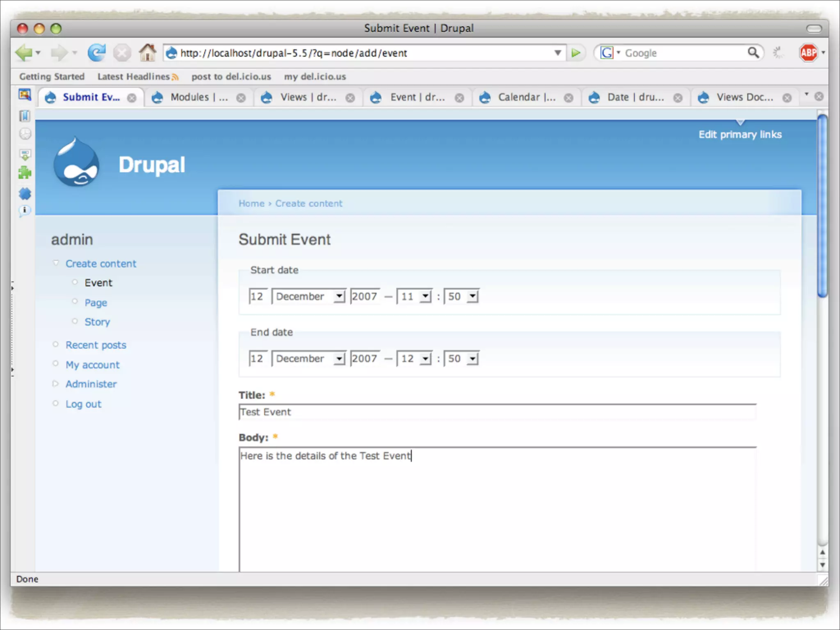Viewport: 840px width, 630px height.
Task: Click the End date year field
Action: (365, 358)
